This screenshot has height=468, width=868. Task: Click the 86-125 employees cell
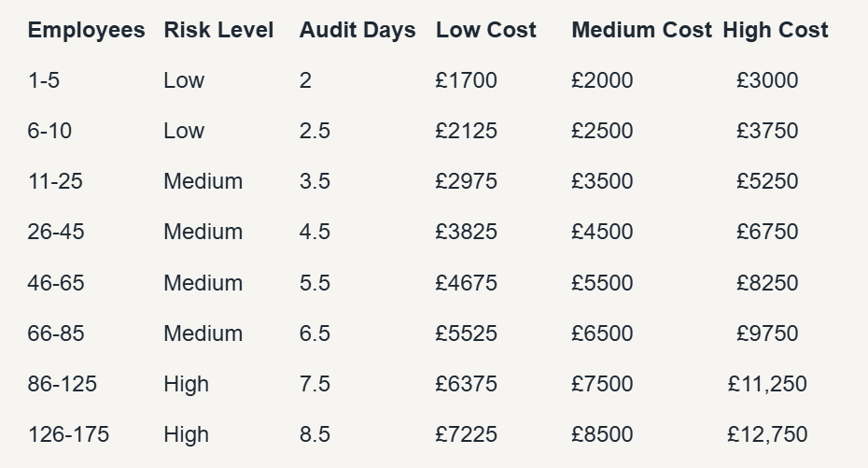63,384
